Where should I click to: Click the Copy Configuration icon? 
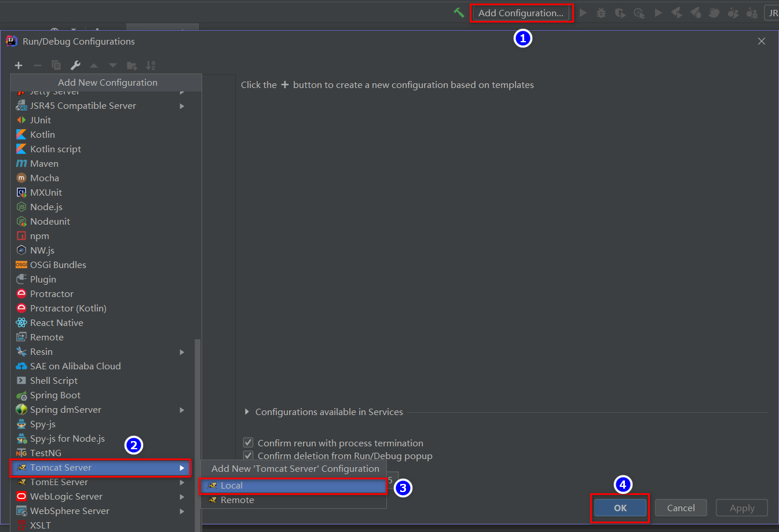[56, 65]
